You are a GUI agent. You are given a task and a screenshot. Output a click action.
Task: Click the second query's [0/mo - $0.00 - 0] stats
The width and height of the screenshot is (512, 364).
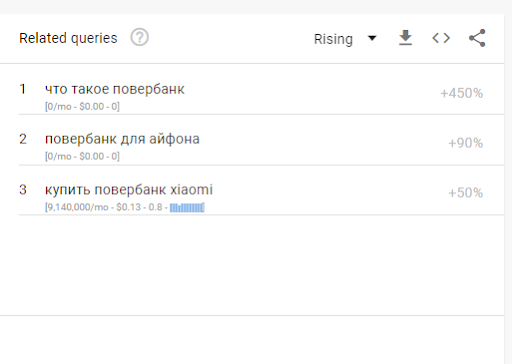point(82,156)
